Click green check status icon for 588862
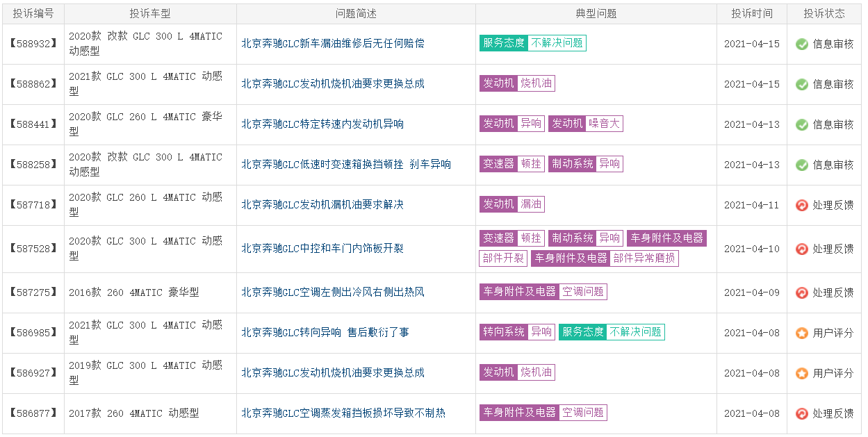The image size is (868, 437). [x=802, y=84]
